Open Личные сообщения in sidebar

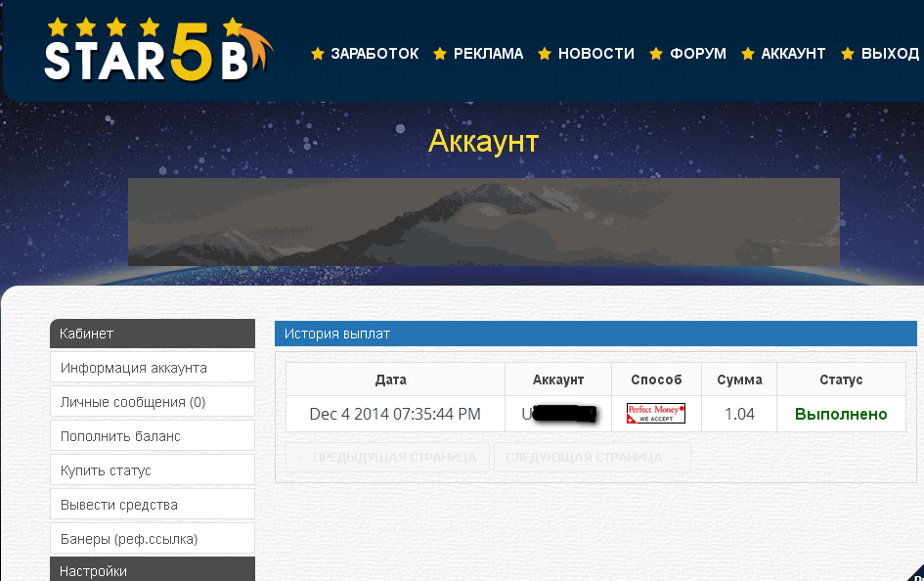click(132, 402)
